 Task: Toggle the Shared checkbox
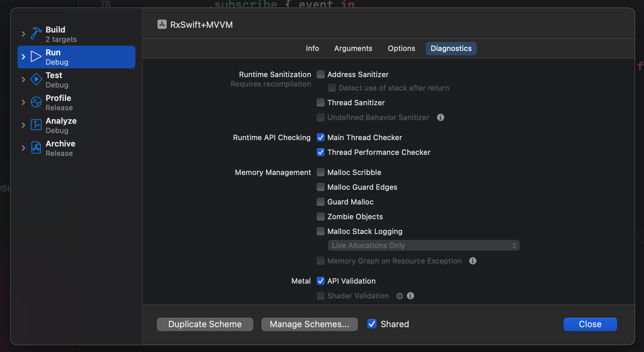coord(372,324)
